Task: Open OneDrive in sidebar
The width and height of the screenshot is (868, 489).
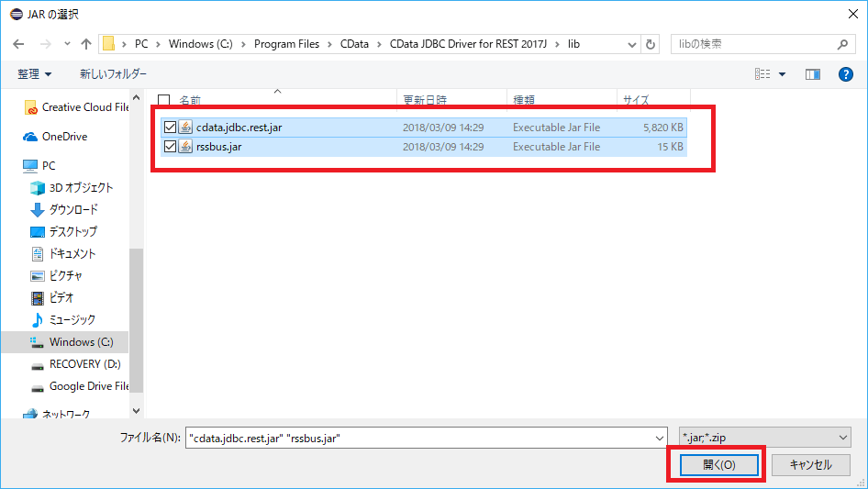Action: tap(55, 136)
